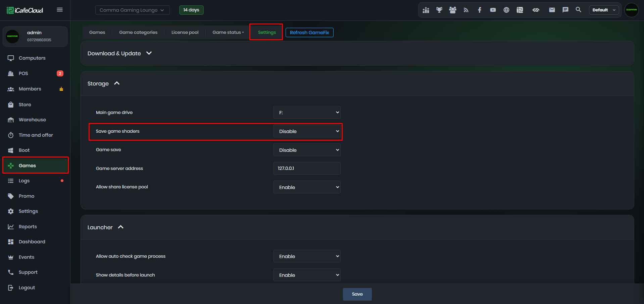Screen dimensions: 644x304
Task: Click the Refresh GameFix button
Action: pos(309,33)
